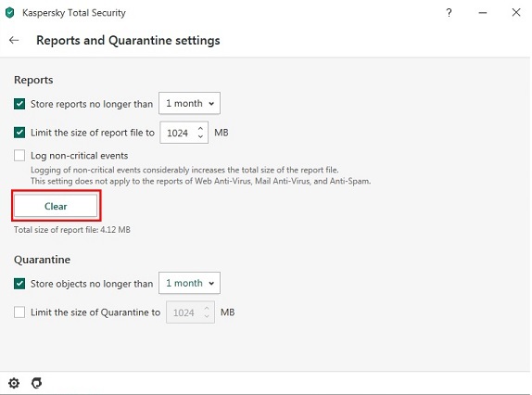Image resolution: width=532 pixels, height=395 pixels.
Task: Open Settings gear icon in footer
Action: [14, 383]
